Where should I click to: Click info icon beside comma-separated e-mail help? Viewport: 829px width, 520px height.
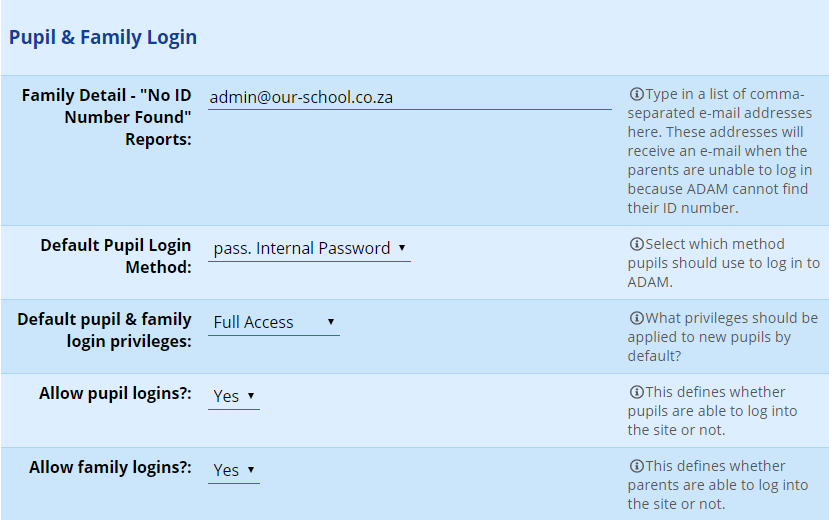[636, 95]
